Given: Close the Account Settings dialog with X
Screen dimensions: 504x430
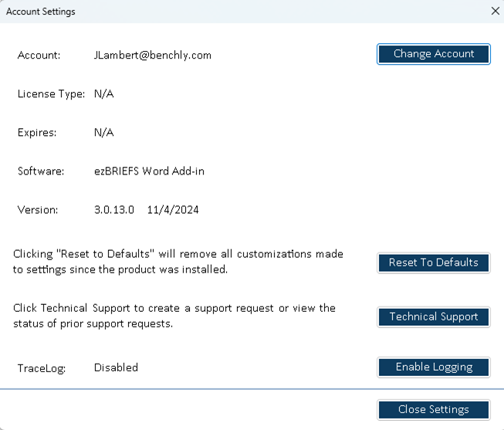Looking at the screenshot, I should (x=495, y=12).
